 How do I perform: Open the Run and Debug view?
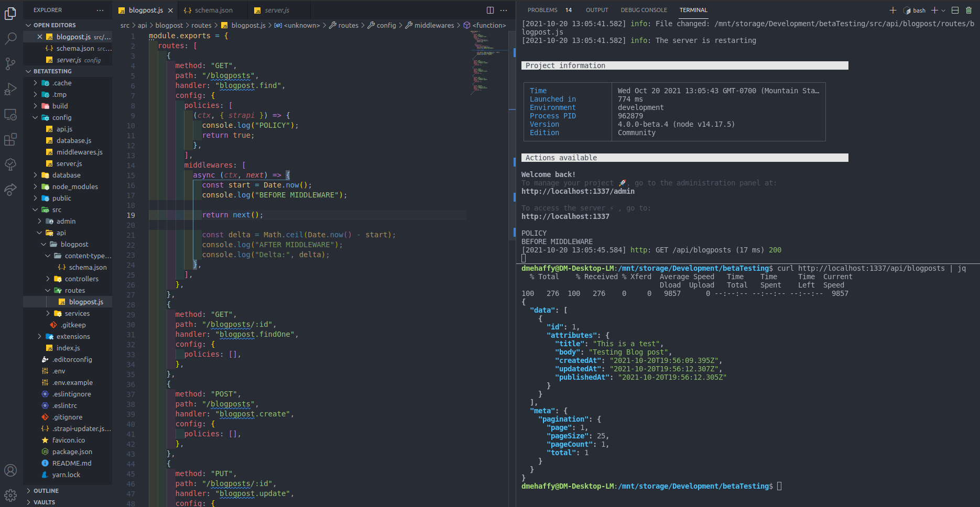tap(10, 89)
